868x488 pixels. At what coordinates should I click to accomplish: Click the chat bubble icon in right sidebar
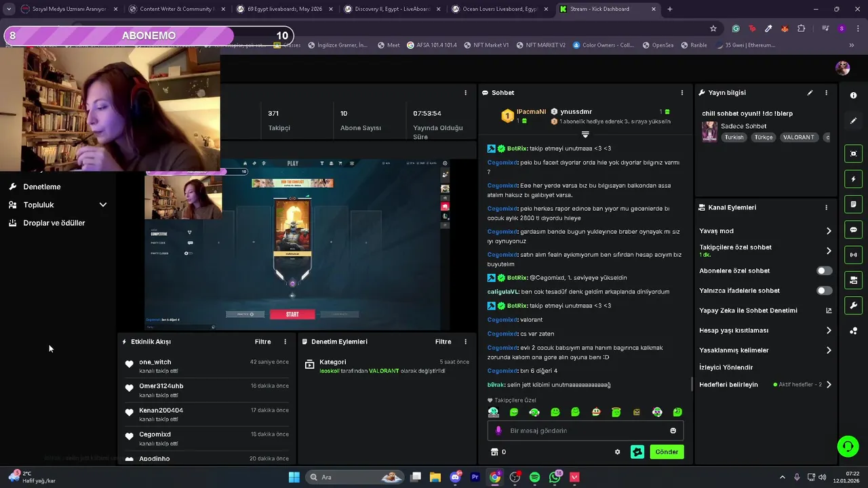click(x=853, y=230)
